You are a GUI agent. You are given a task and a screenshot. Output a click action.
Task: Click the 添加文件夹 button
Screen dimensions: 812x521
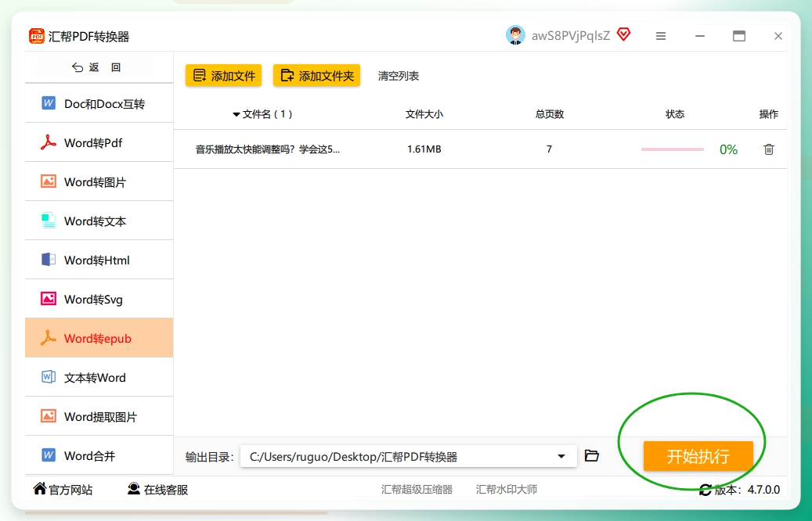(316, 76)
